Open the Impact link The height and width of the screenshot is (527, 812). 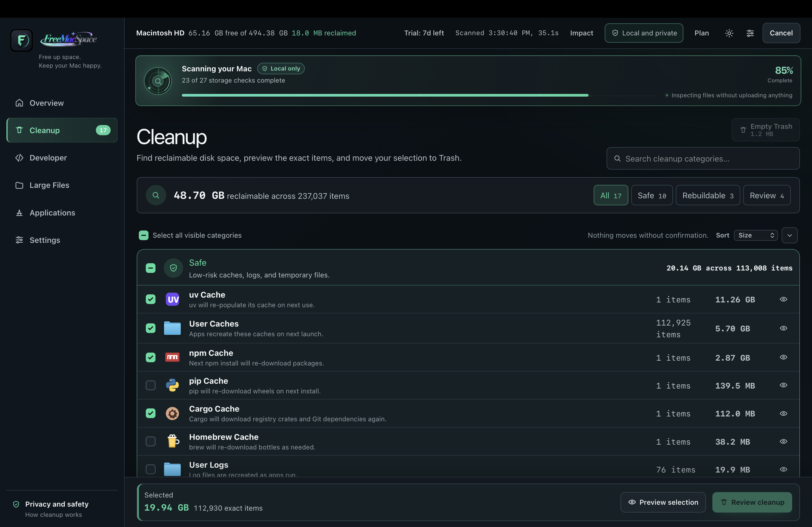tap(581, 33)
